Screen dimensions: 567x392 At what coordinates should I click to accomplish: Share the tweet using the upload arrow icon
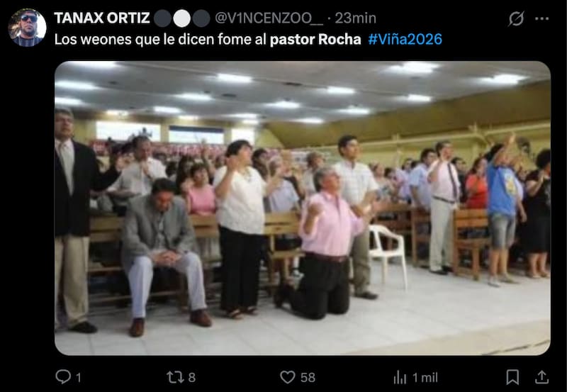[541, 377]
